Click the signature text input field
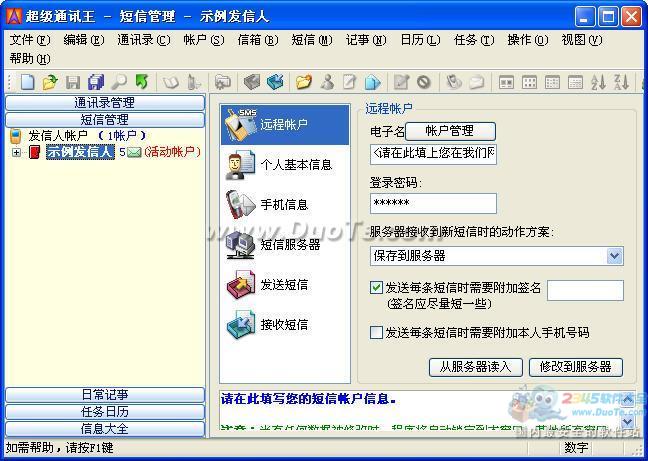 pyautogui.click(x=585, y=290)
